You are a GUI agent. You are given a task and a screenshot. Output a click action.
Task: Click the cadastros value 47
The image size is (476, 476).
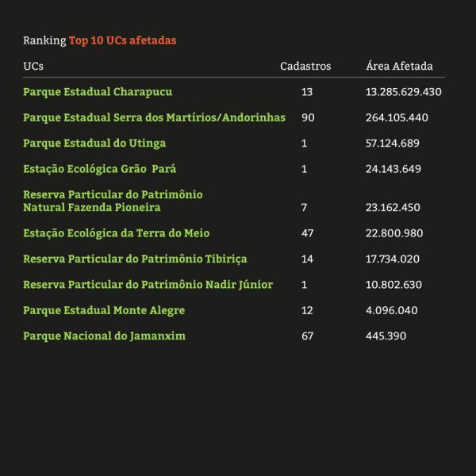click(308, 233)
